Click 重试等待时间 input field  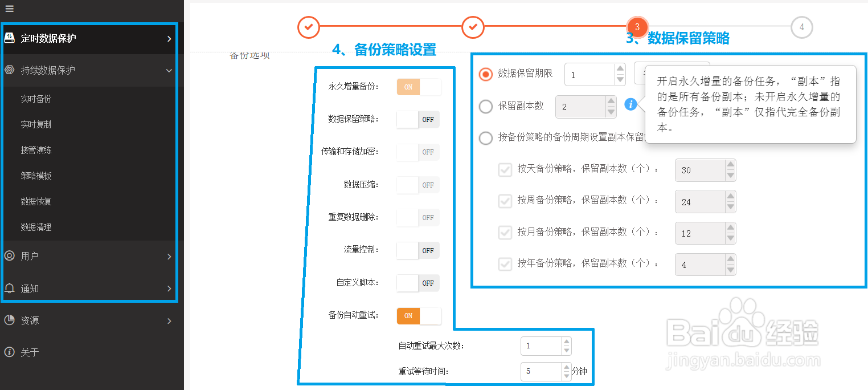coord(541,371)
